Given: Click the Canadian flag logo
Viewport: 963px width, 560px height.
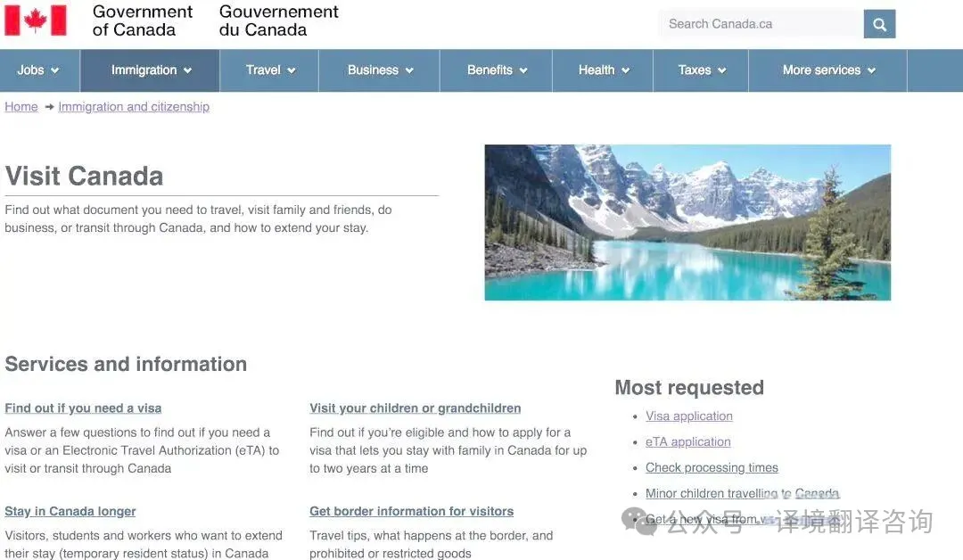Looking at the screenshot, I should 36,21.
